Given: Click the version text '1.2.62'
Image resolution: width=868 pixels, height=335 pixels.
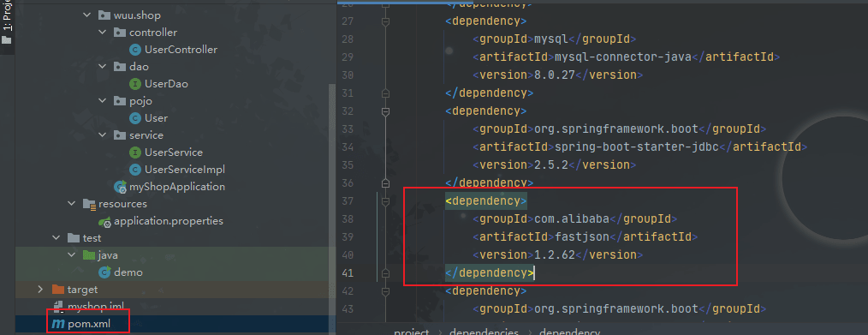Looking at the screenshot, I should [555, 254].
